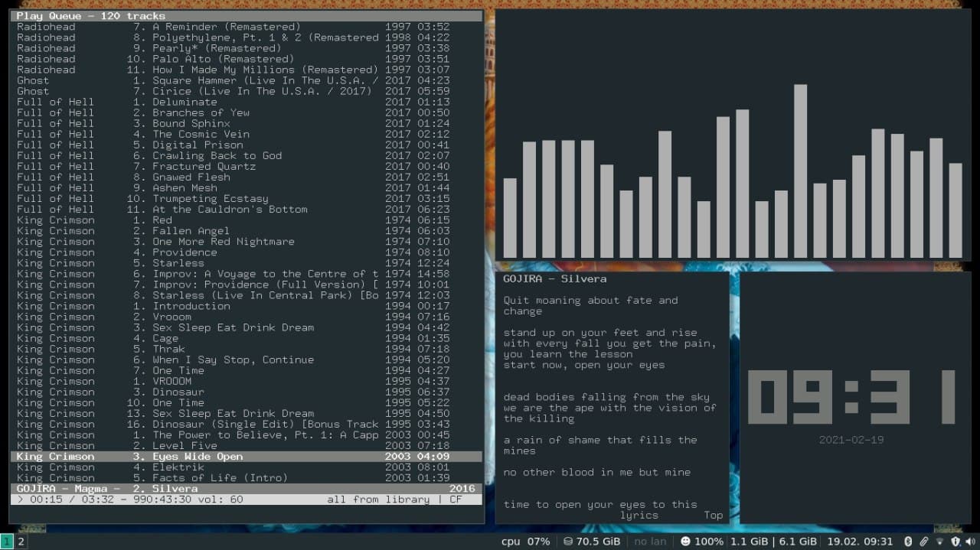
Task: Select workspace 1 in the bar
Action: tap(7, 542)
